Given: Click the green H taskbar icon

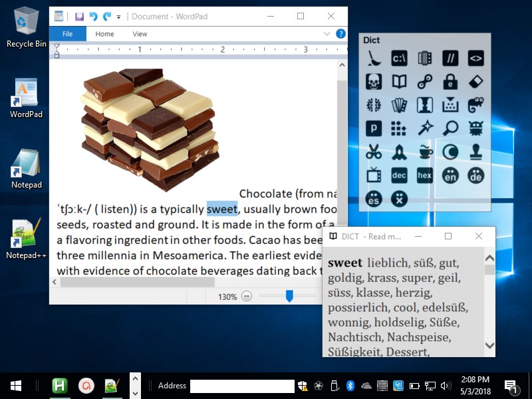Looking at the screenshot, I should 60,386.
